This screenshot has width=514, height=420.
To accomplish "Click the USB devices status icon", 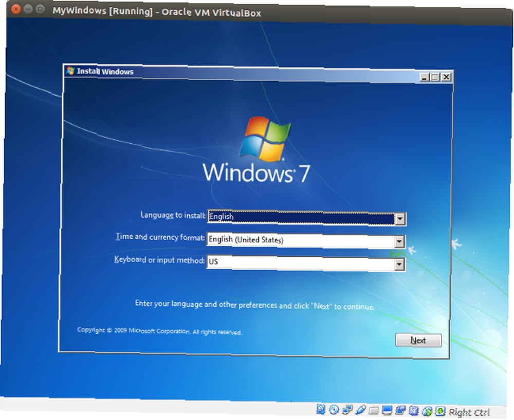I will (x=361, y=410).
